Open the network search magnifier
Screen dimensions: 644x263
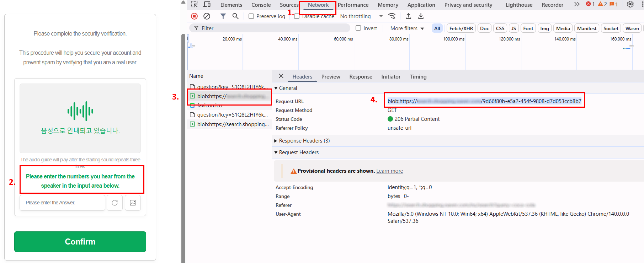[x=235, y=16]
